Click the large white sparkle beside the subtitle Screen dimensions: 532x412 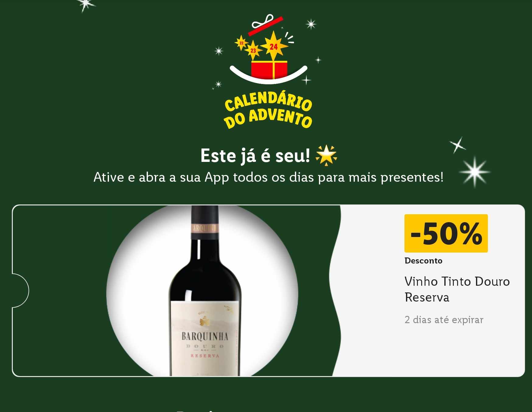tap(475, 172)
